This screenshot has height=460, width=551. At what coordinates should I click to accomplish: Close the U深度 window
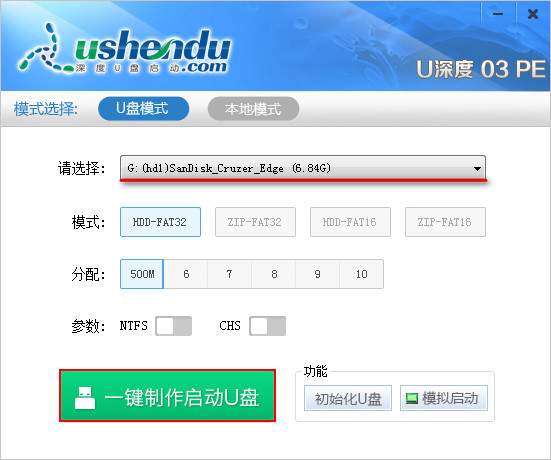tap(533, 14)
